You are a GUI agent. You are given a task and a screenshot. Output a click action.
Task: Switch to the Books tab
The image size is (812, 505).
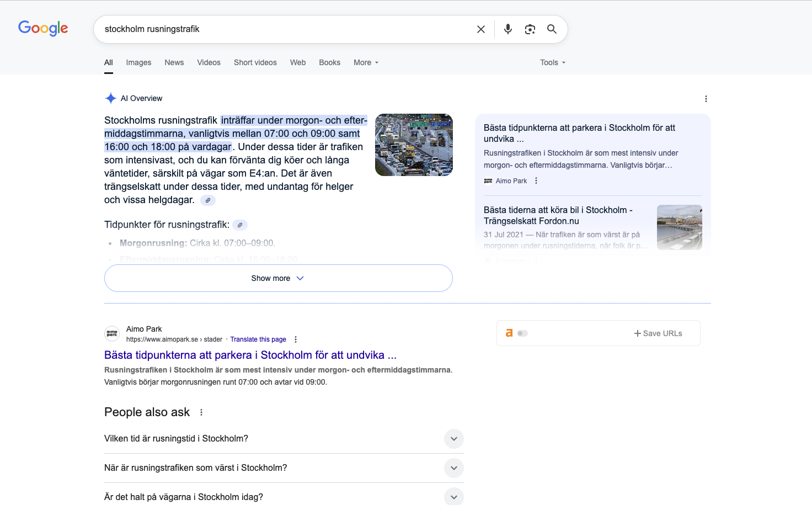click(x=329, y=62)
